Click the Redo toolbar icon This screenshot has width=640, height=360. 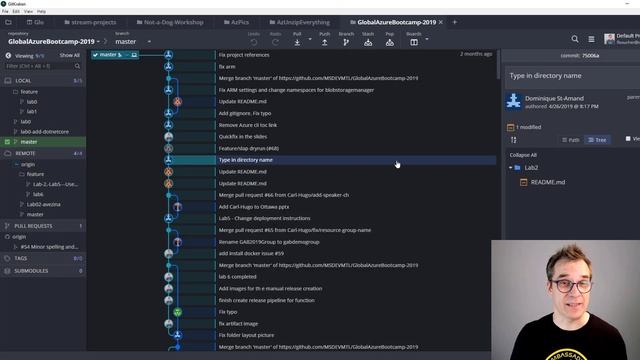click(276, 42)
